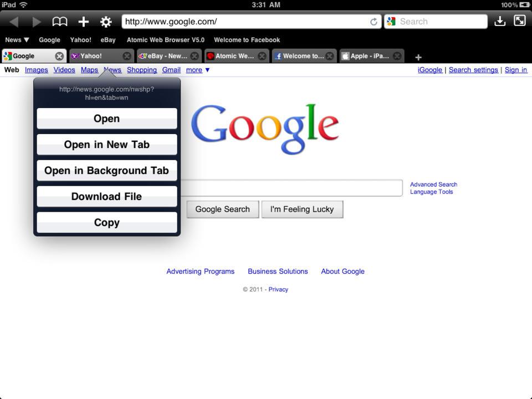The width and height of the screenshot is (532, 399).
Task: Click the Wi-Fi status icon
Action: coord(23,5)
